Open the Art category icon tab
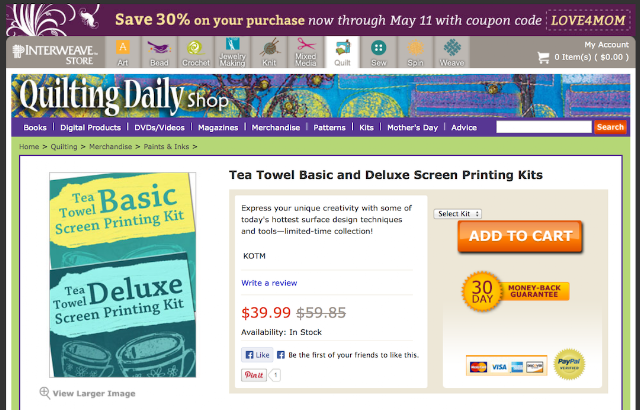Image resolution: width=640 pixels, height=410 pixels. pyautogui.click(x=123, y=53)
